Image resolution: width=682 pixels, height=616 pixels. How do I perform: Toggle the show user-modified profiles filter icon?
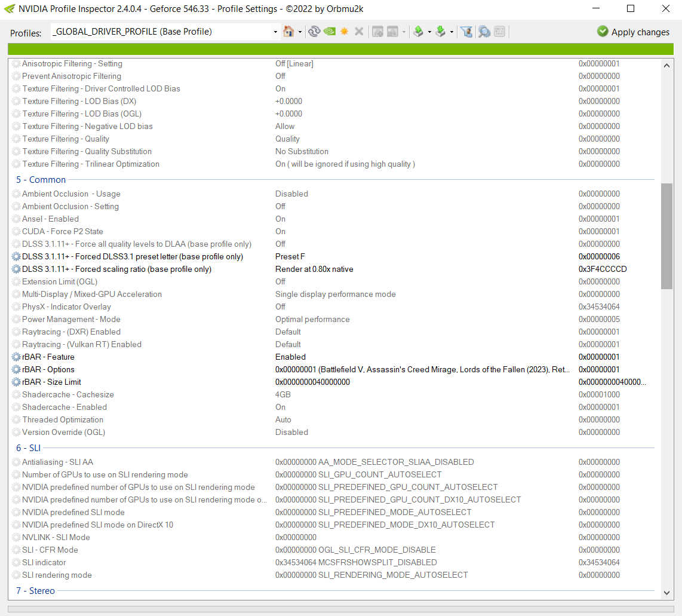click(466, 31)
